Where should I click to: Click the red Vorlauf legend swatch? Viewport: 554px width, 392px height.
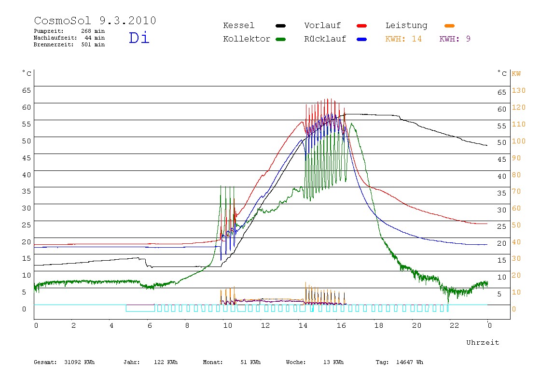point(362,26)
